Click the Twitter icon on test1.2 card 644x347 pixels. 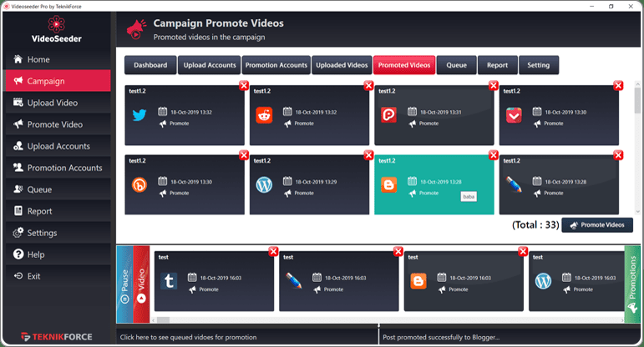click(139, 115)
